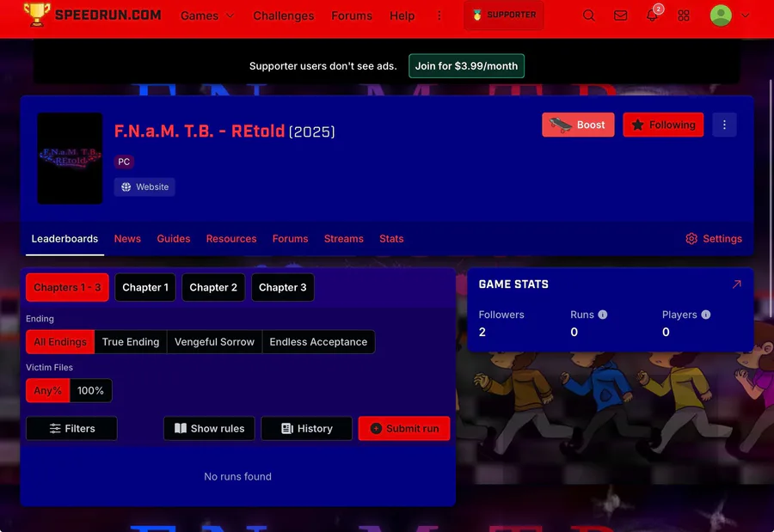This screenshot has width=774, height=532.
Task: Click the Supporter badge button
Action: 503,15
